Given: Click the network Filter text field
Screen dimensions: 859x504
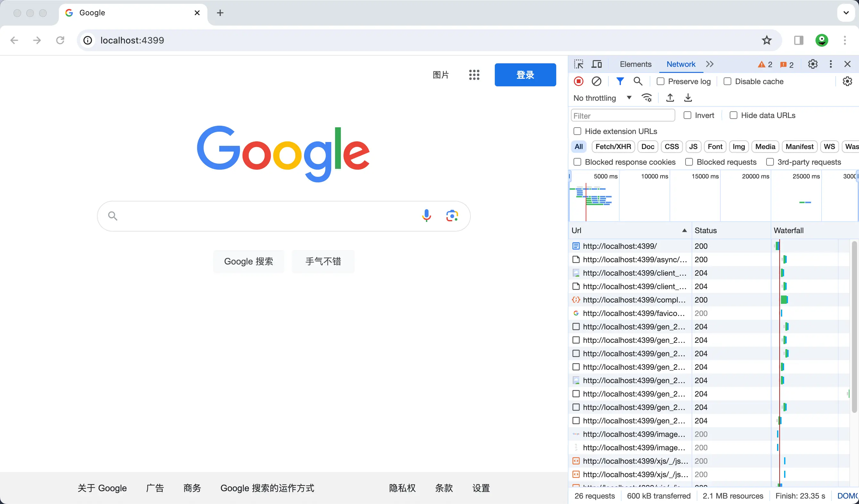Looking at the screenshot, I should coord(622,116).
